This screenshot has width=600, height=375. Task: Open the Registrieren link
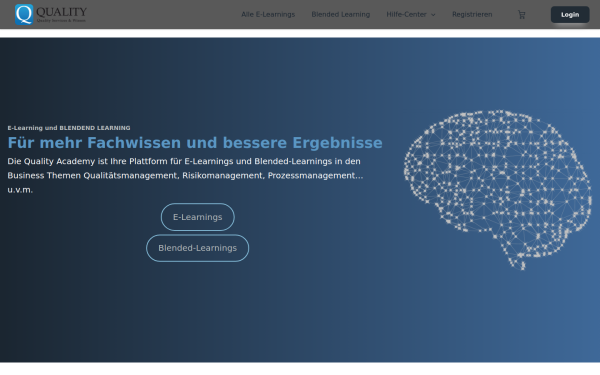[472, 15]
